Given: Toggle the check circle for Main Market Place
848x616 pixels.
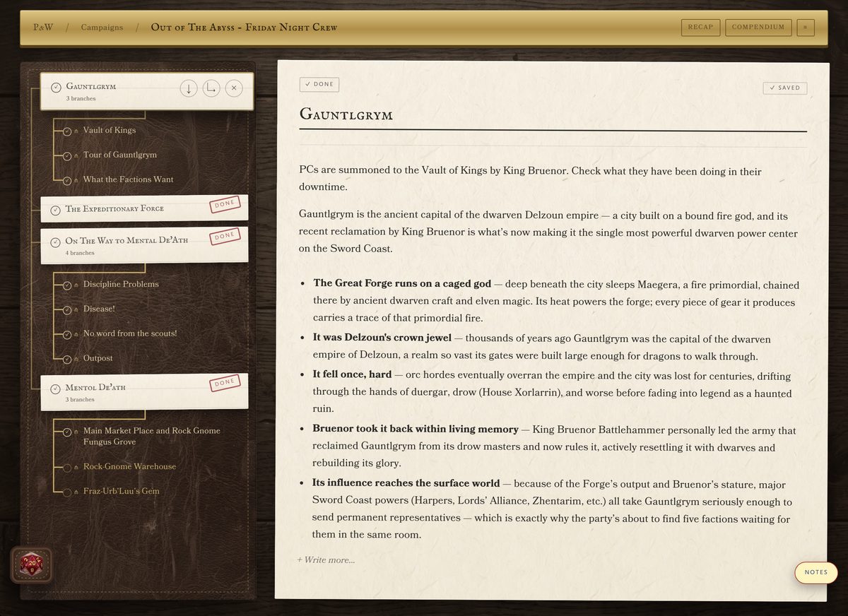Looking at the screenshot, I should [x=67, y=432].
